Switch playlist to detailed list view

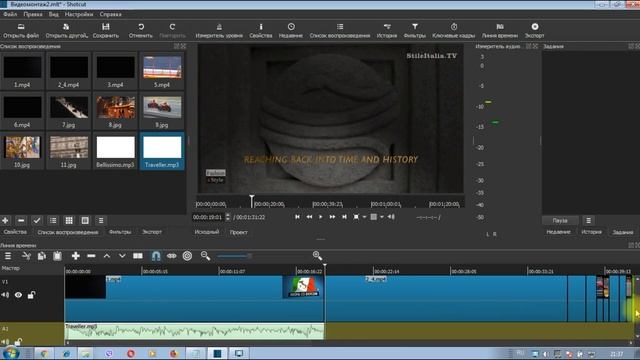[x=53, y=220]
